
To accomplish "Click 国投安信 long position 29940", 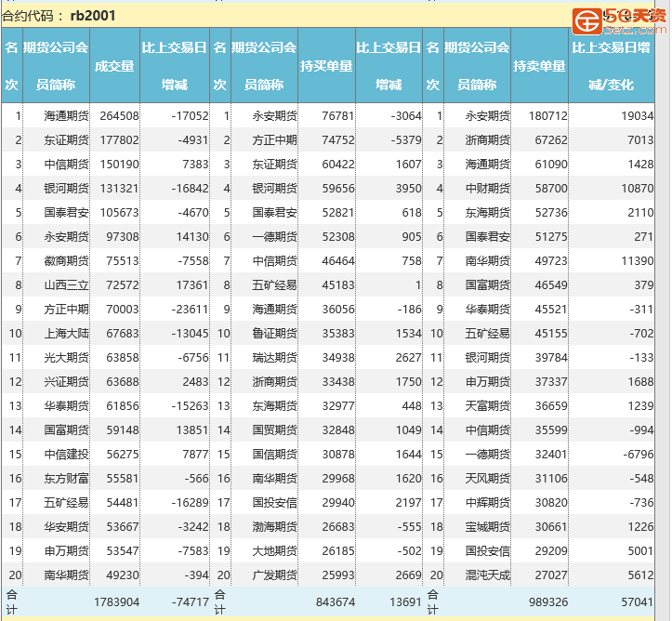I will point(338,502).
